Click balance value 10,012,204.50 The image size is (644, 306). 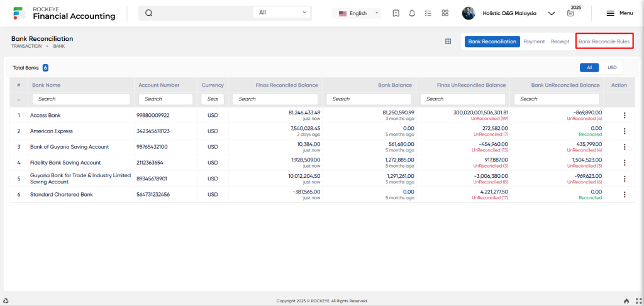coord(305,175)
